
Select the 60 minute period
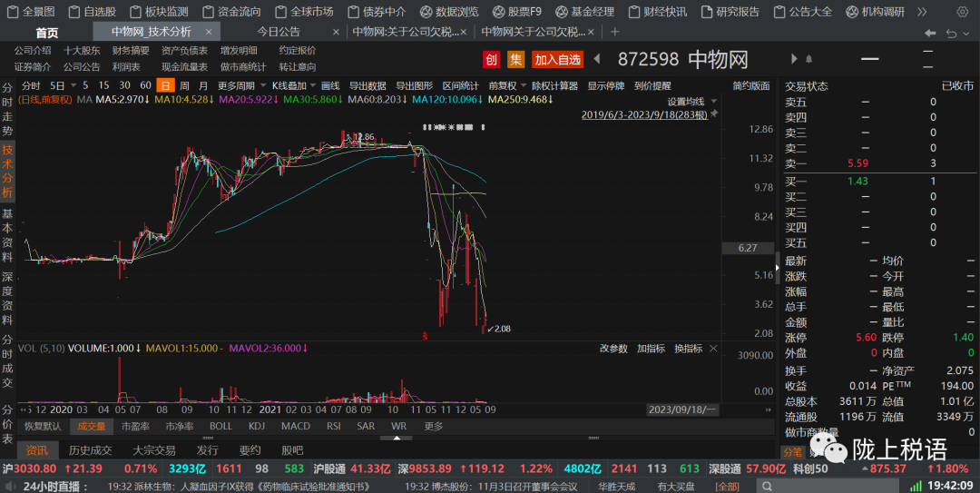click(x=145, y=85)
